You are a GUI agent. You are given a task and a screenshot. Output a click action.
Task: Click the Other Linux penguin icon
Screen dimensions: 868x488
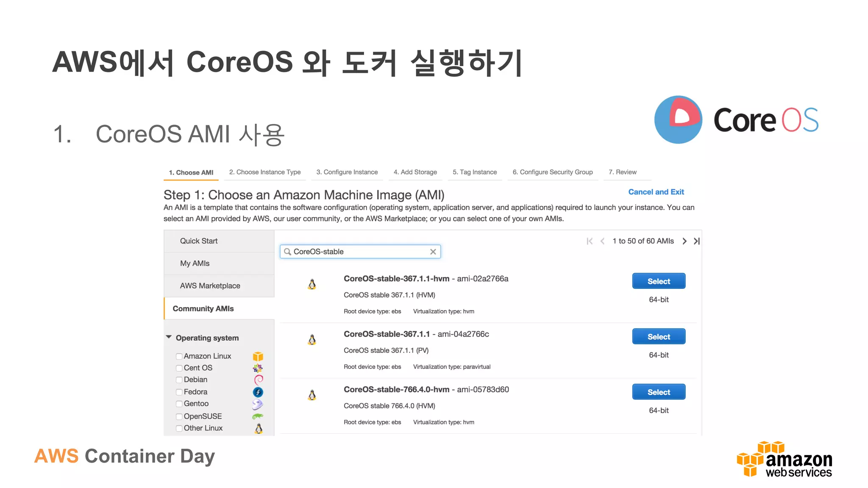(x=259, y=429)
